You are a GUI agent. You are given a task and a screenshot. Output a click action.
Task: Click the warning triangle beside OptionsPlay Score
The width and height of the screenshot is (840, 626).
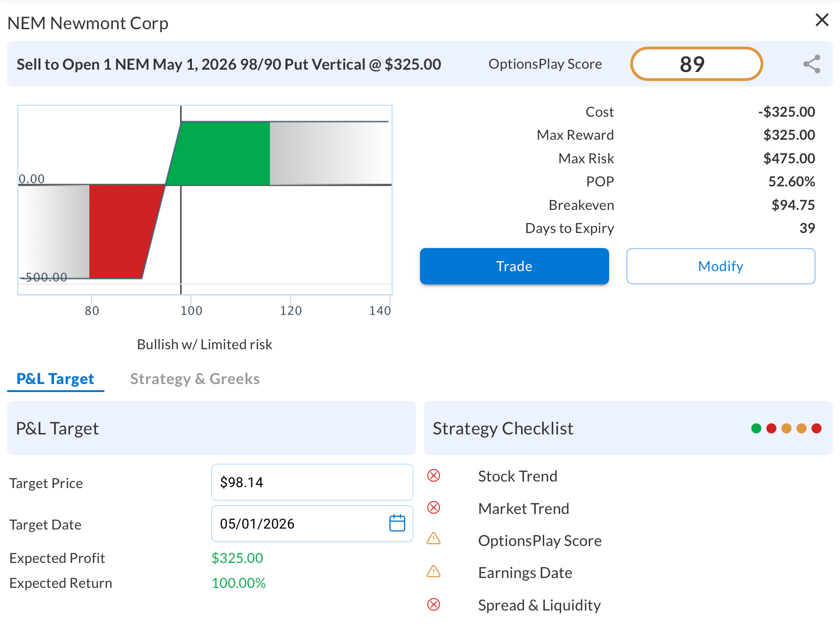pyautogui.click(x=434, y=539)
